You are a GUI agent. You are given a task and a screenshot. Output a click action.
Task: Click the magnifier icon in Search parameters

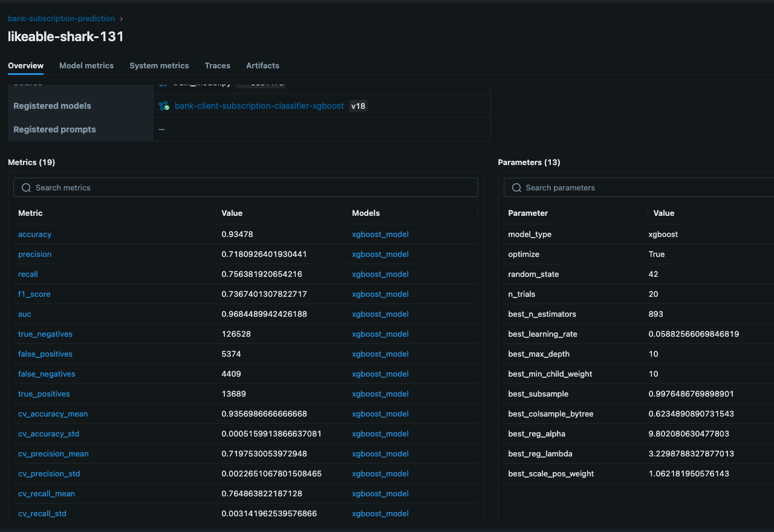516,188
